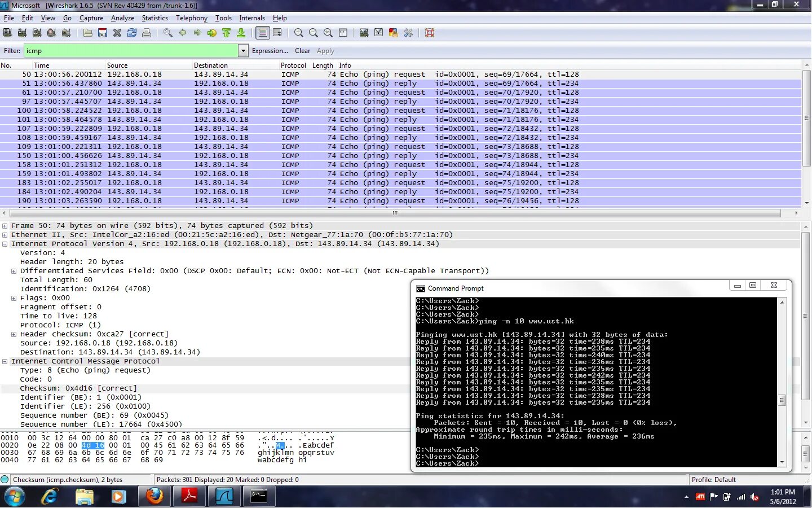
Task: Reset text zoom to 100 percent
Action: click(x=328, y=33)
